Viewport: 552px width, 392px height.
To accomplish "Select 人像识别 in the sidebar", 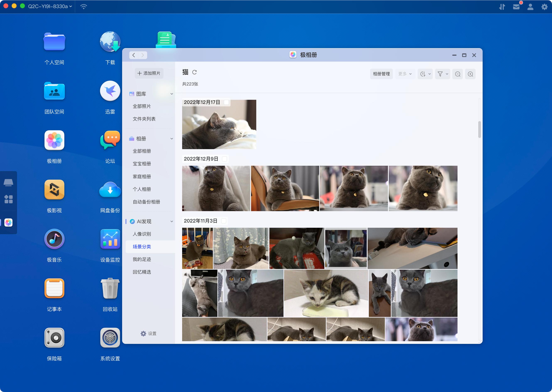I will point(142,234).
